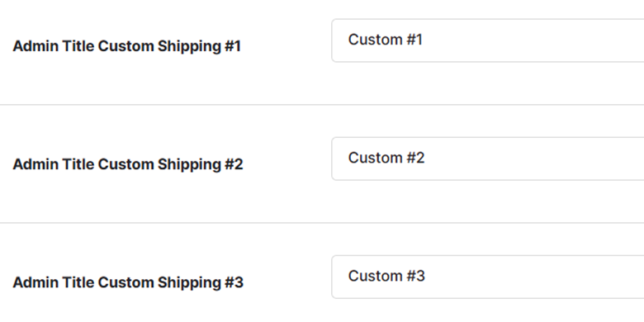644x322 pixels.
Task: Place cursor in the Custom #3 text
Action: [386, 276]
